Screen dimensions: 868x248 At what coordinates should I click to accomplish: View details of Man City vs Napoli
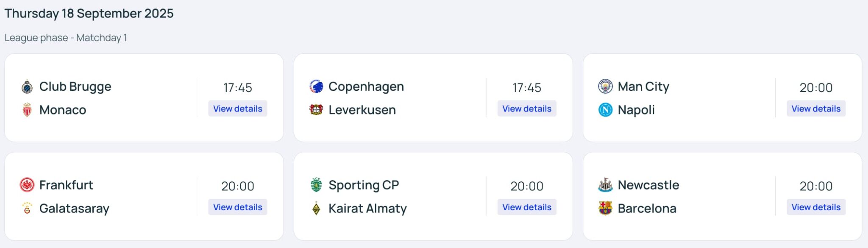tap(816, 109)
